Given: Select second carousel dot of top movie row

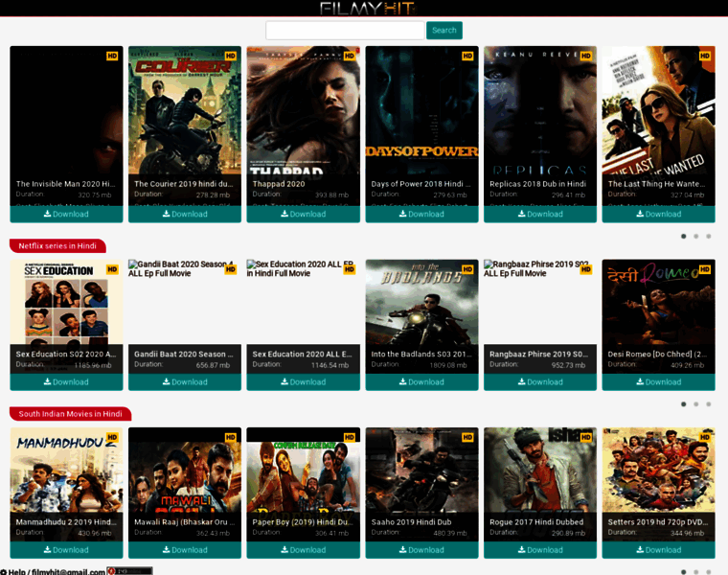Looking at the screenshot, I should click(696, 236).
